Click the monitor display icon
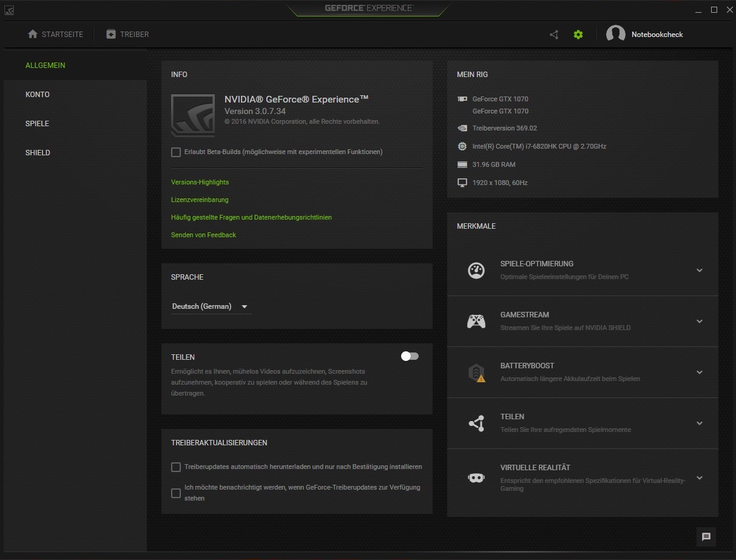 pos(462,183)
